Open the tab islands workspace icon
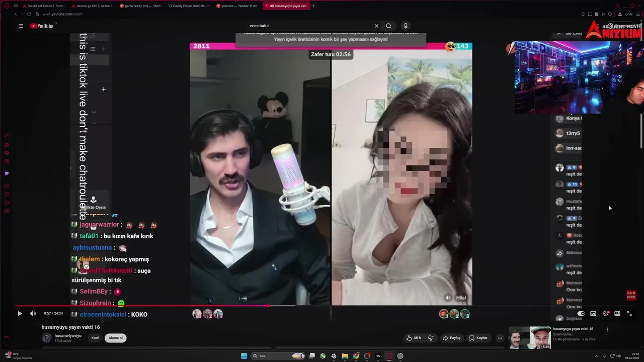The image size is (644, 362). (x=16, y=6)
